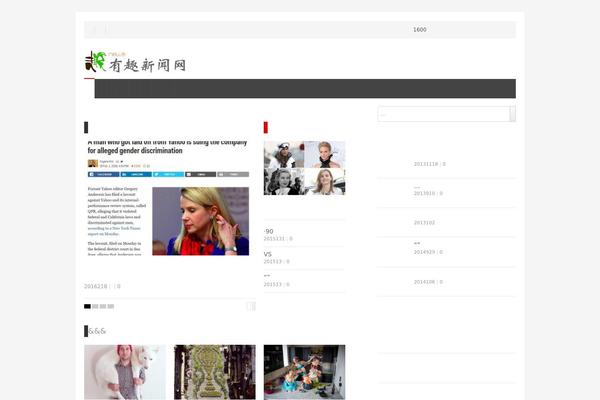
Task: Select the first black slider pagination dot
Action: click(88, 306)
